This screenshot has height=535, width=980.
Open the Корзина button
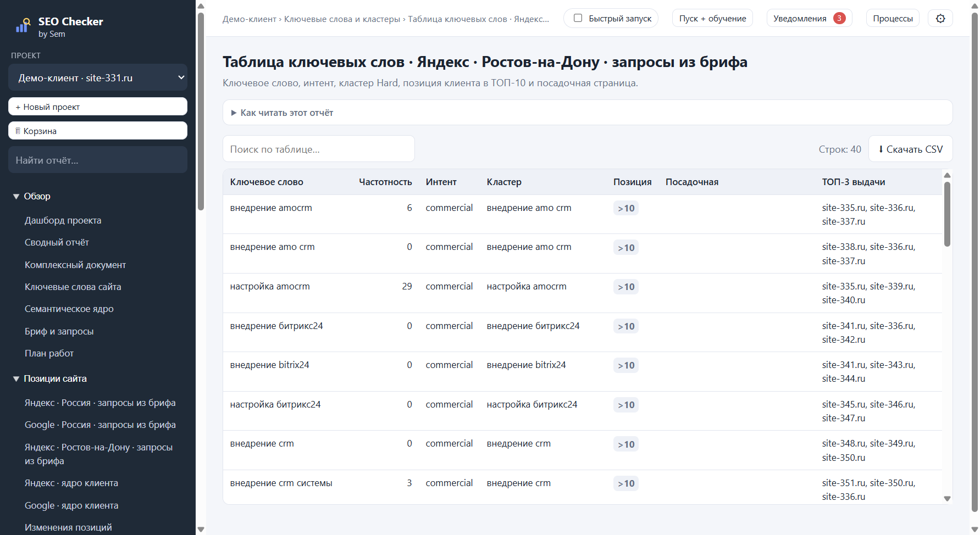click(x=98, y=131)
